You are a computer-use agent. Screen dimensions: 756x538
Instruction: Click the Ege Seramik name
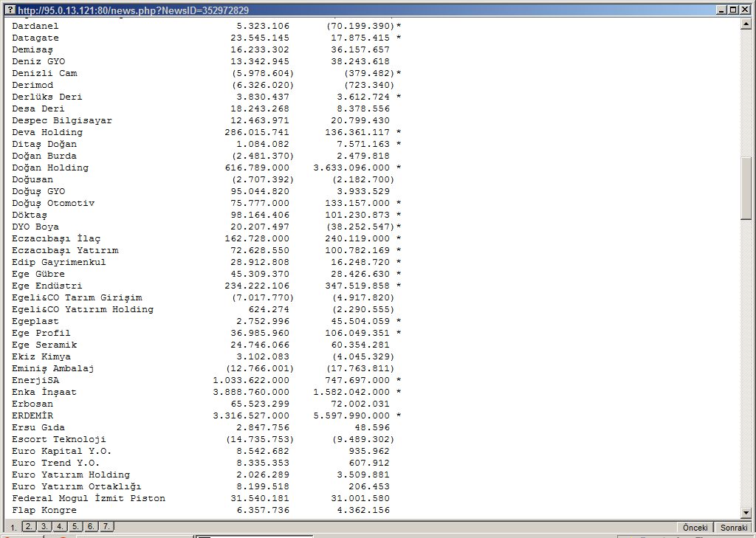[x=44, y=345]
